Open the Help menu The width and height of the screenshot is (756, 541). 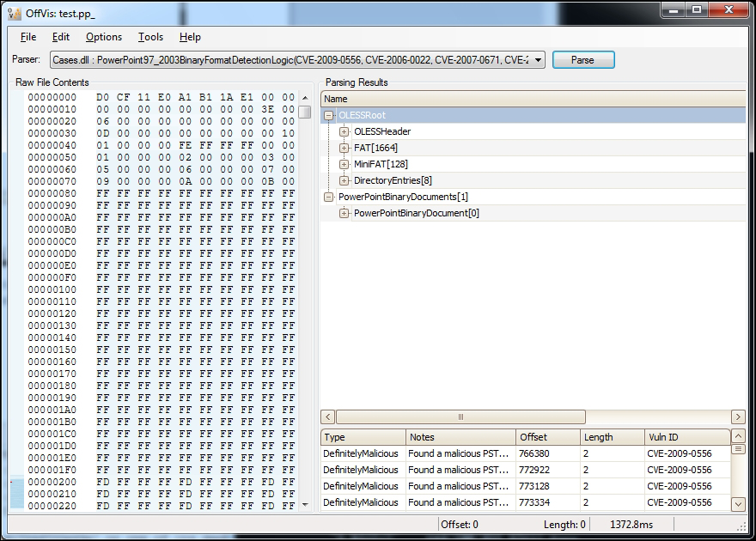(190, 37)
